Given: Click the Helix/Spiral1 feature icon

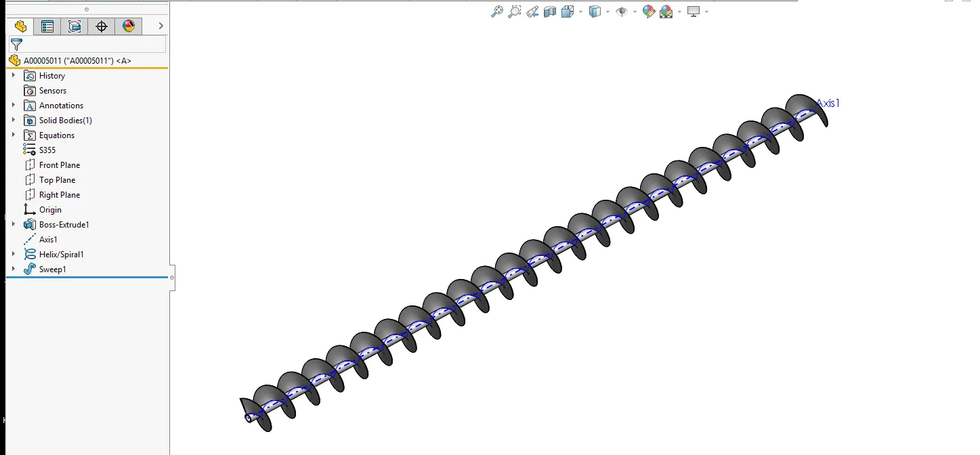Looking at the screenshot, I should pos(30,255).
